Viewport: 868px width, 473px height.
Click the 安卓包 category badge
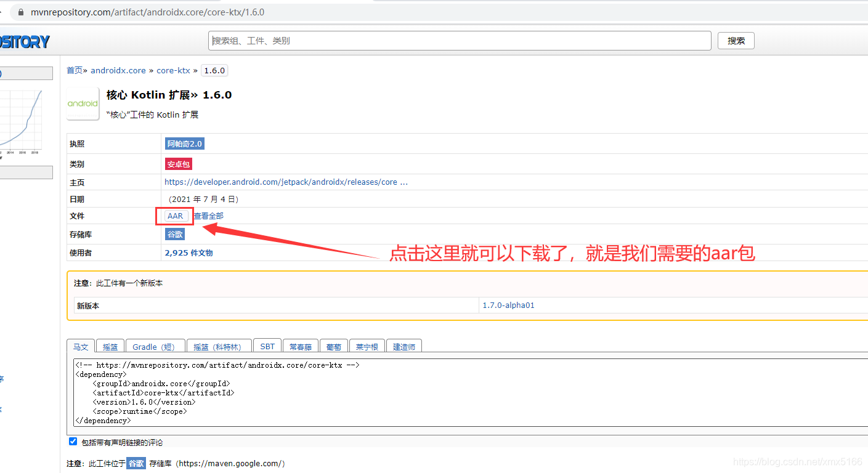(x=179, y=164)
